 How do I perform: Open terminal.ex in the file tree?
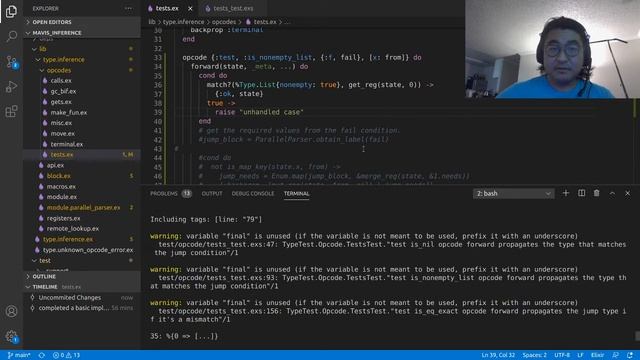(82, 144)
